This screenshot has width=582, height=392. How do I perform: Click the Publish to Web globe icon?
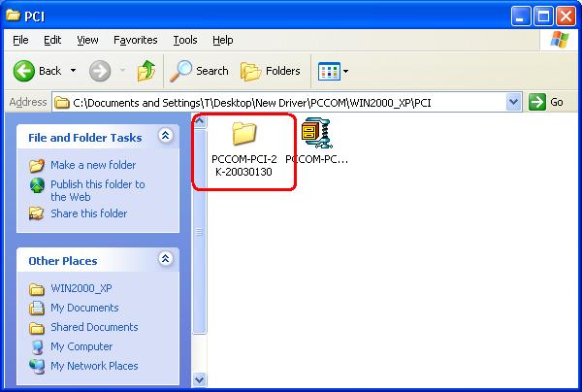[37, 185]
